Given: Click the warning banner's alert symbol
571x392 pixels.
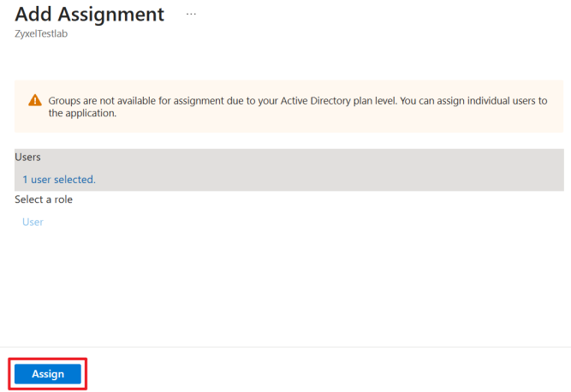Looking at the screenshot, I should tap(34, 101).
